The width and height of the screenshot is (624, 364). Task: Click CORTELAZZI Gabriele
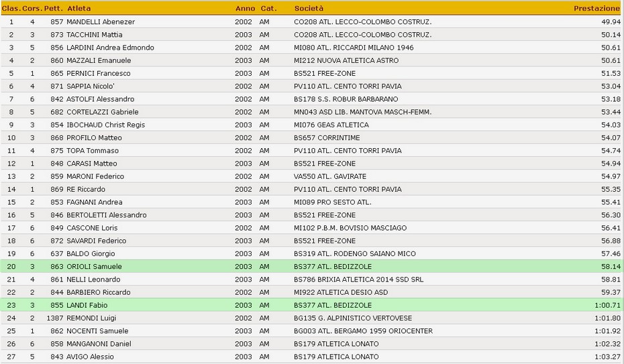pos(103,112)
